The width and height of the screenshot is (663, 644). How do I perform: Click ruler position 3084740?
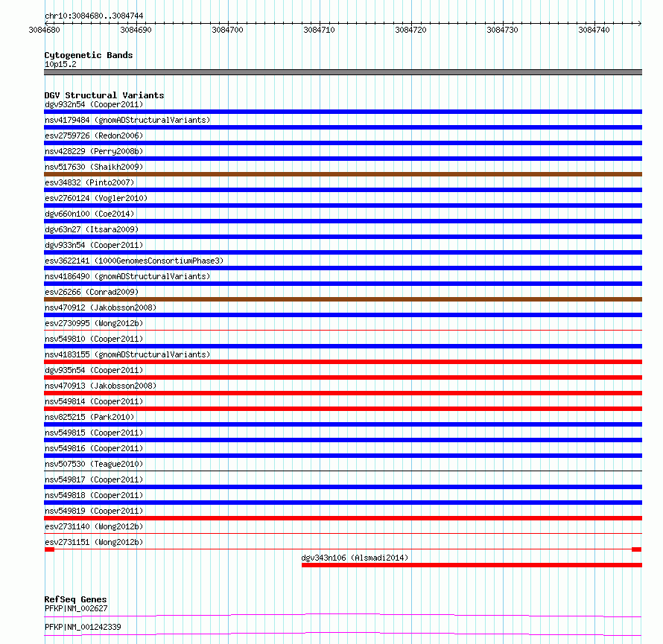tap(594, 30)
